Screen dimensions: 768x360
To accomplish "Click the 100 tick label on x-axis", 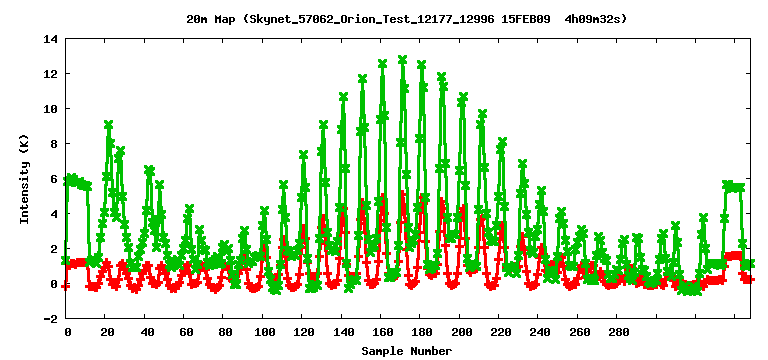I will 264,333.
